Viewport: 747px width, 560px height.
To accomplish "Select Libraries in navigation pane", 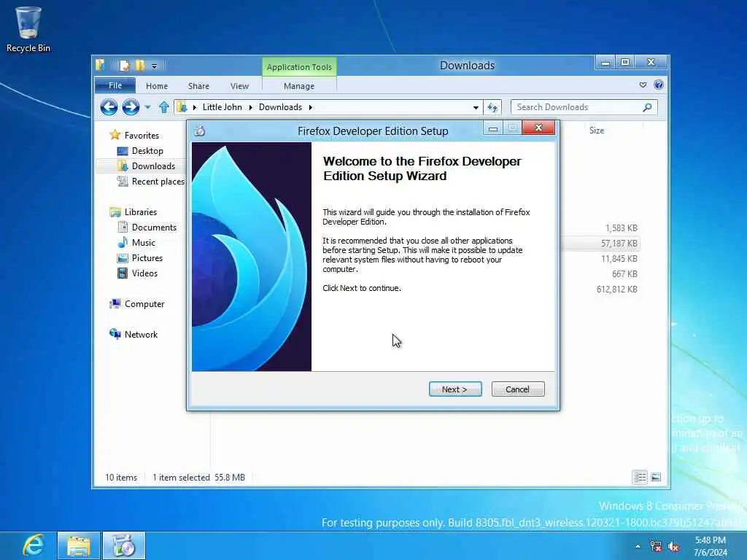I will point(140,212).
